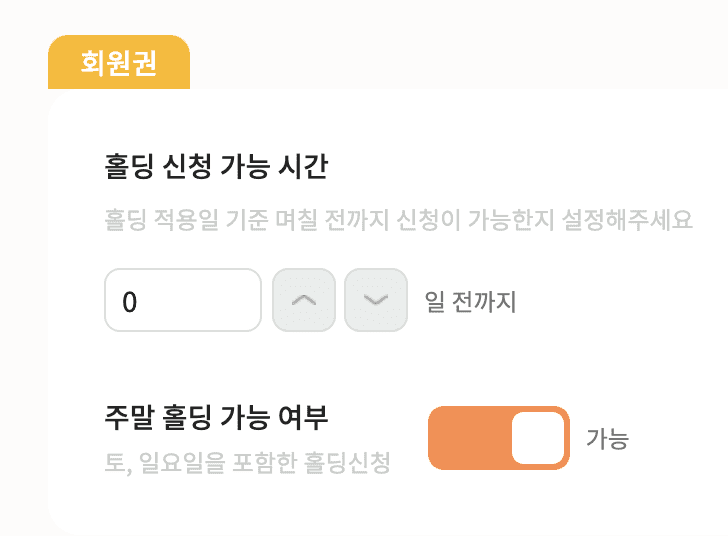The width and height of the screenshot is (728, 536).
Task: Click the orange track of the weekend toggle
Action: click(469, 438)
